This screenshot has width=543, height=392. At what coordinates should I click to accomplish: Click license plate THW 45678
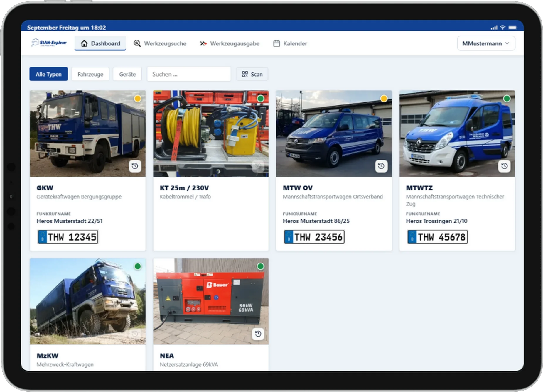click(x=437, y=237)
